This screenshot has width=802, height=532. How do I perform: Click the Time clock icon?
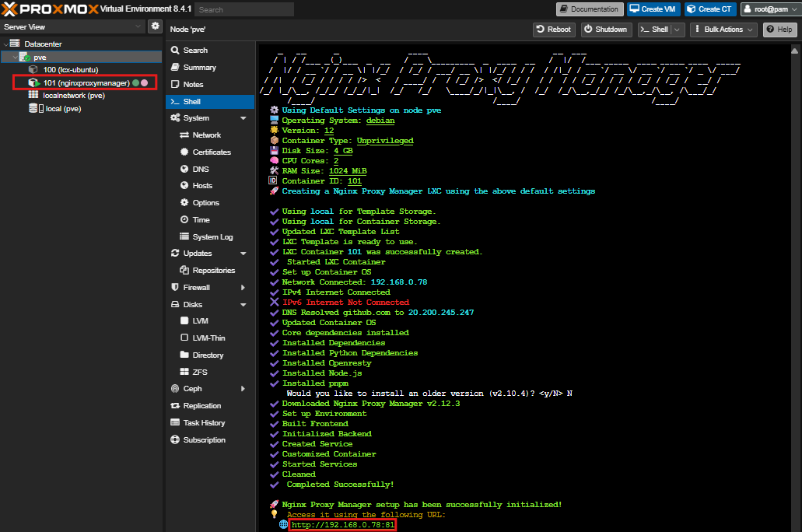(184, 219)
